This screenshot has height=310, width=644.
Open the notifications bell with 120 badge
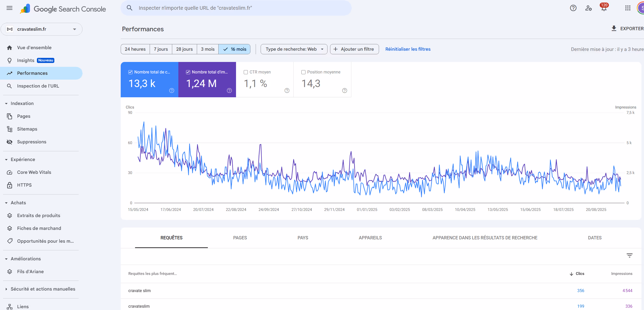click(604, 8)
